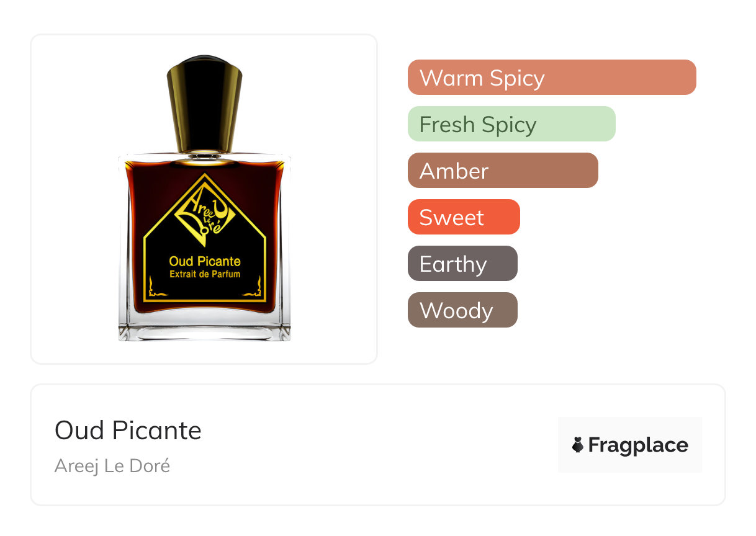Click the Extrait de Parfum label text
This screenshot has height=536, width=756.
point(205,274)
